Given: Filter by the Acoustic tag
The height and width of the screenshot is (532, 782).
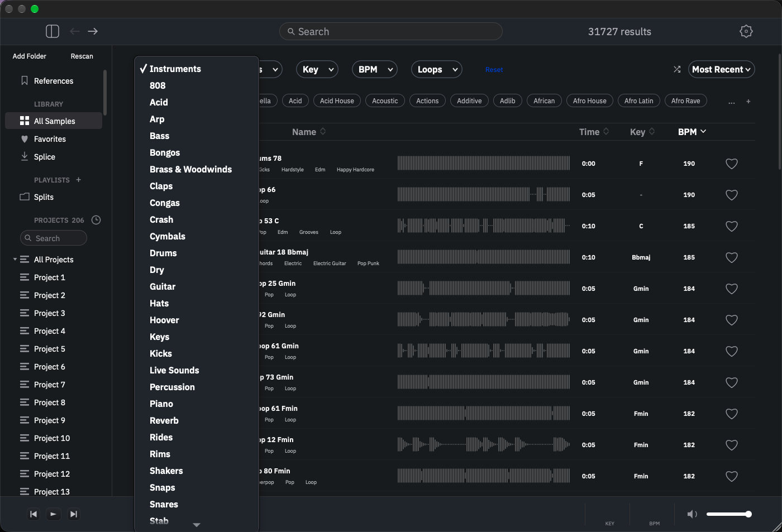Looking at the screenshot, I should click(385, 101).
